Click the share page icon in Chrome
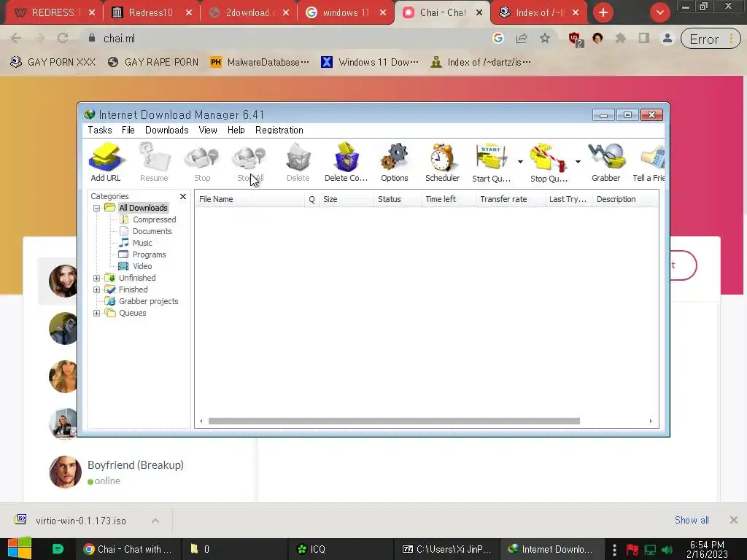 click(x=522, y=39)
